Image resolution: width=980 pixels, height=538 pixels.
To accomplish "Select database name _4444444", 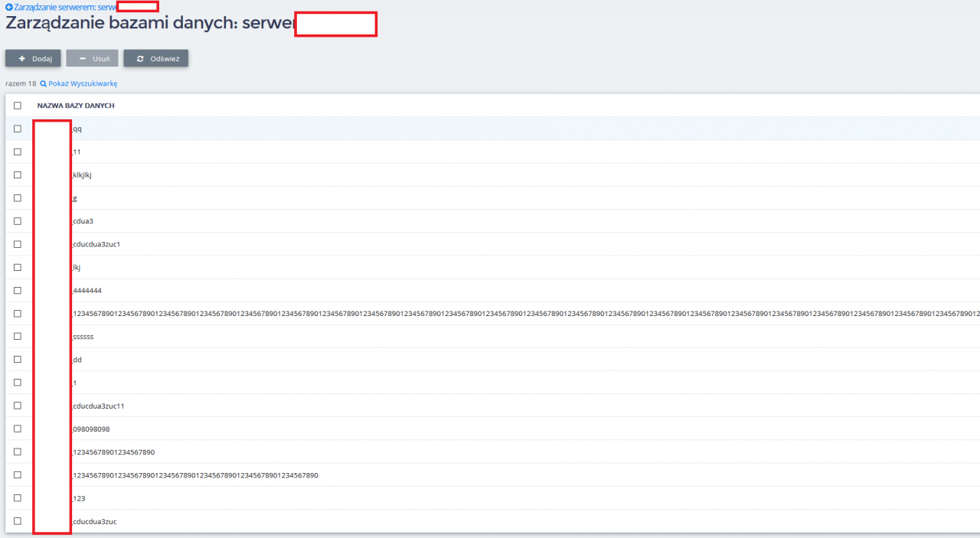I will pyautogui.click(x=87, y=290).
